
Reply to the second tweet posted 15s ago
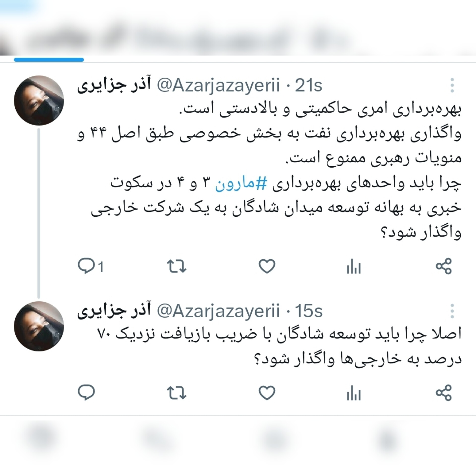pos(87,393)
